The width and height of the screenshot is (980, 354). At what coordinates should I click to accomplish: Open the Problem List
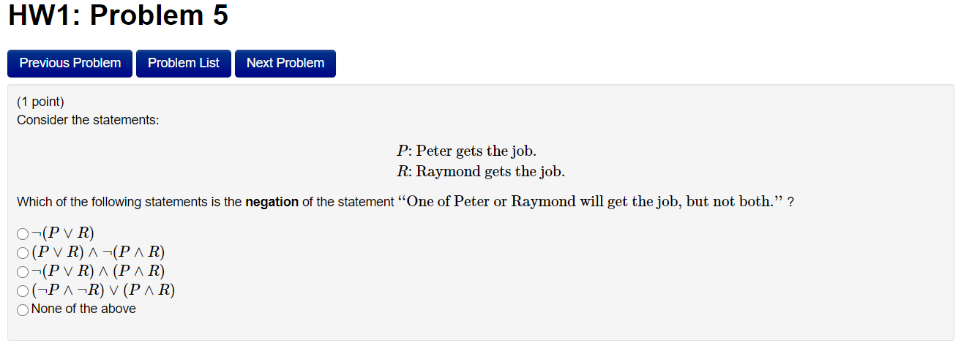pyautogui.click(x=184, y=63)
